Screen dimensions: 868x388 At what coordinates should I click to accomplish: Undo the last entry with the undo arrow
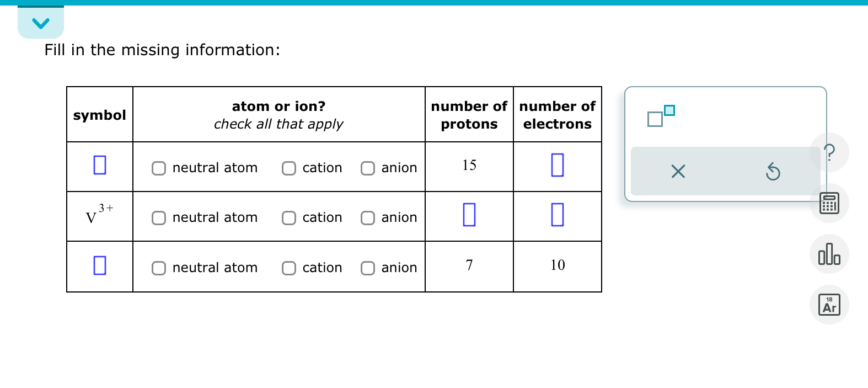click(773, 172)
